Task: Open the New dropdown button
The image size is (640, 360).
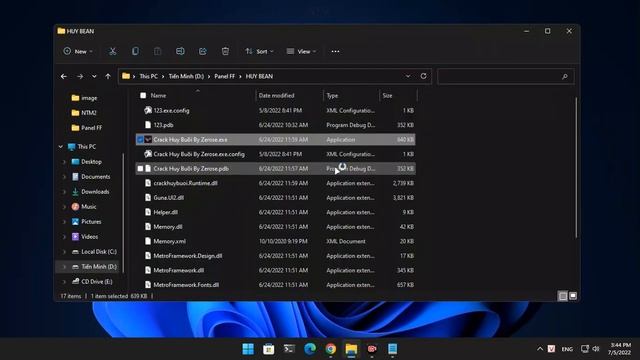Action: [x=78, y=51]
